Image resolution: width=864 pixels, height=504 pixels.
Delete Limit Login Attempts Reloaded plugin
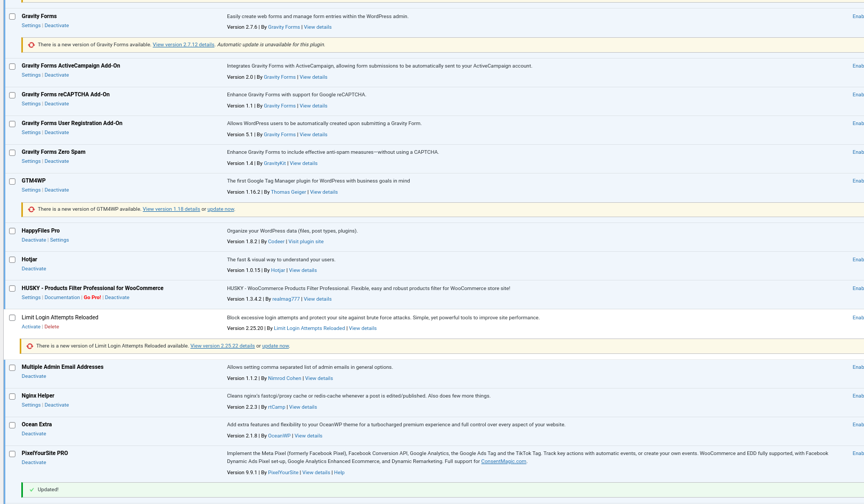click(x=52, y=327)
